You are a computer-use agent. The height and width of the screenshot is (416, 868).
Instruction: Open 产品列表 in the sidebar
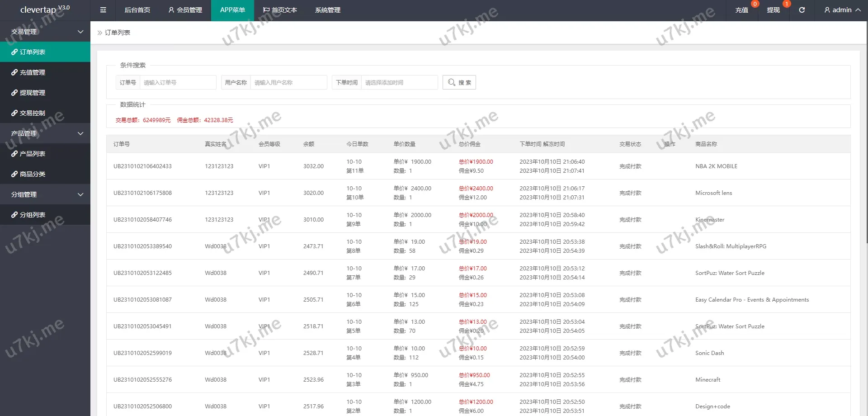click(32, 154)
